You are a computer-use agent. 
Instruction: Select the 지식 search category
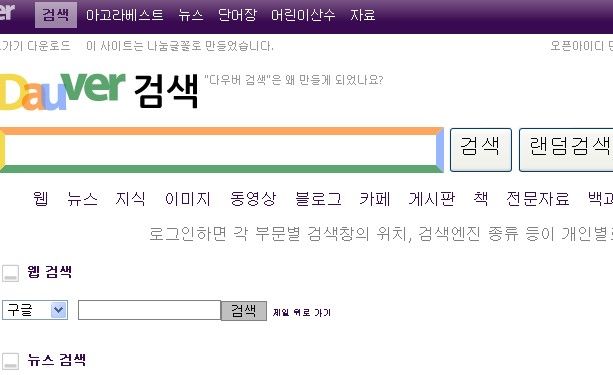pos(130,199)
